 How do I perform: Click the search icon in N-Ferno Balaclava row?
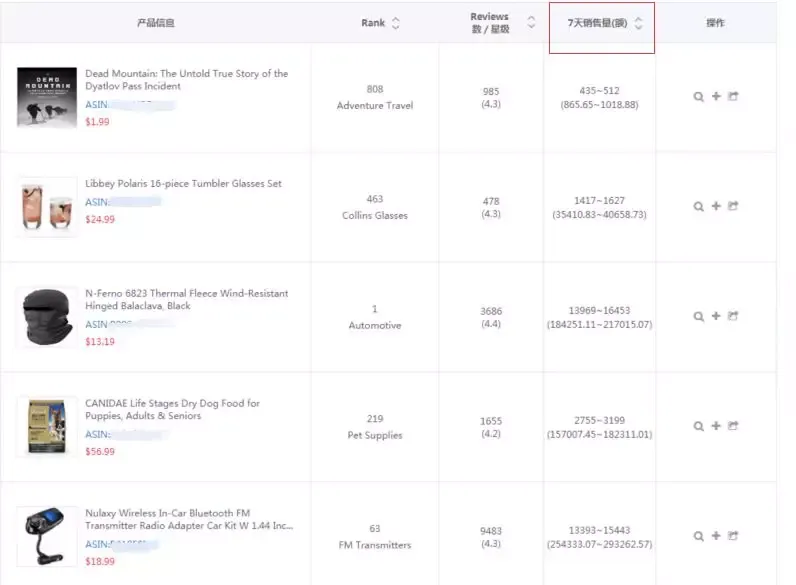(x=698, y=316)
